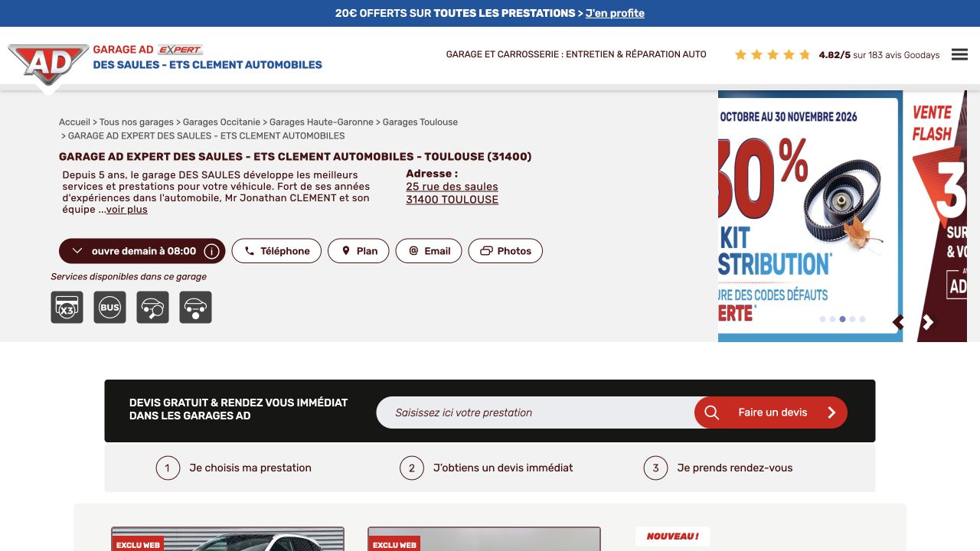
Task: Click 'DES SAULES - ETS CLEMENT AUTOMOBILES' header title
Action: coord(207,64)
